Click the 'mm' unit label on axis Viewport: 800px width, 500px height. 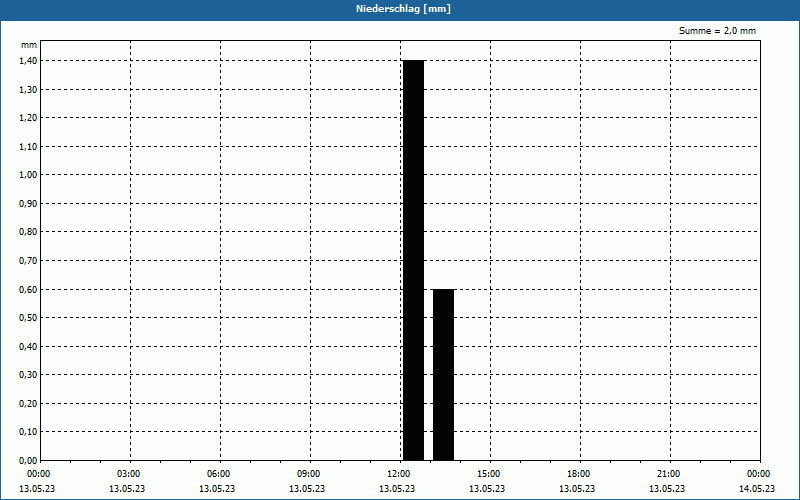[29, 45]
